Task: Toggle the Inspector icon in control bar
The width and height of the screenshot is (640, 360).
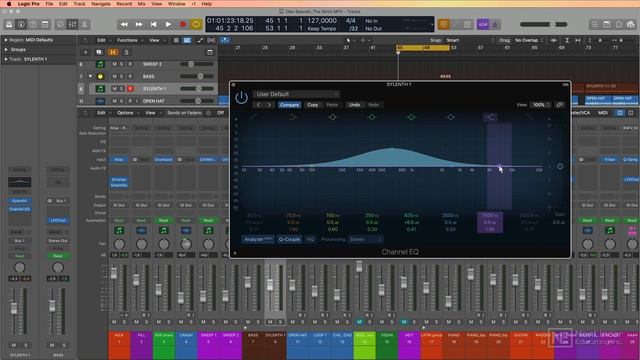Action: click(21, 24)
